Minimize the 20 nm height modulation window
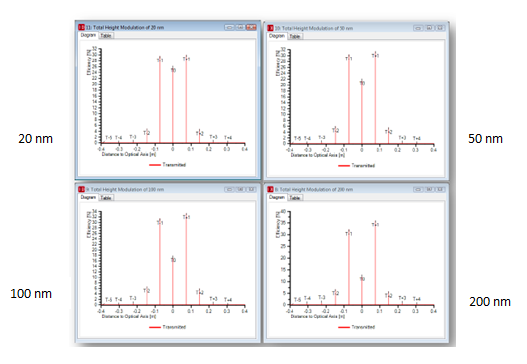The width and height of the screenshot is (527, 364). pos(230,27)
